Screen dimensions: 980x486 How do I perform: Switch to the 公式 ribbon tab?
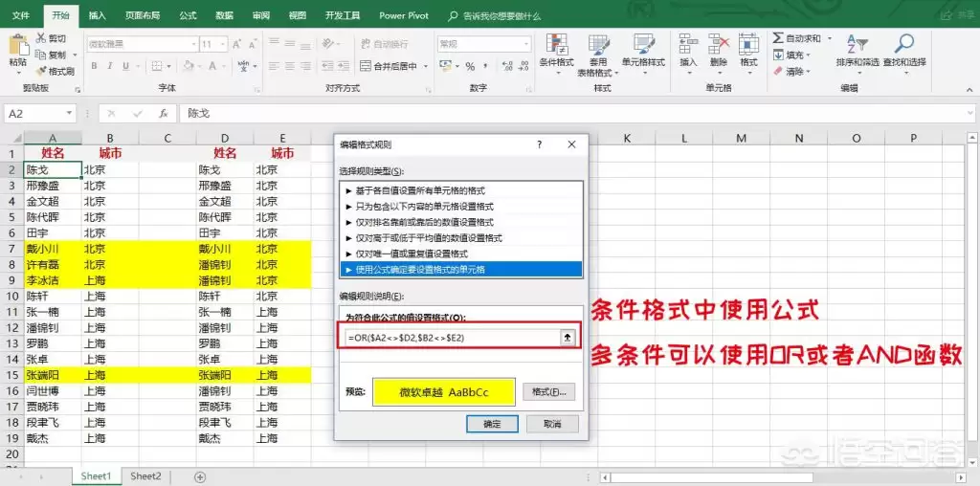coord(188,15)
